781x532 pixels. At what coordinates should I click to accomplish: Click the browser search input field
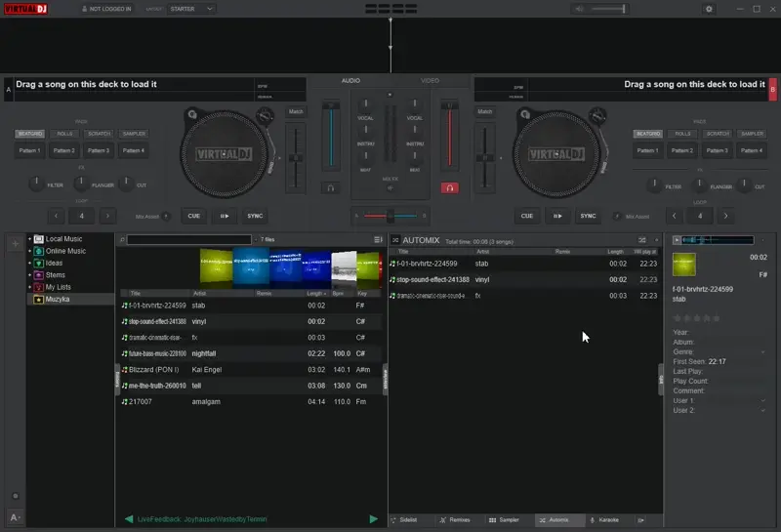pyautogui.click(x=189, y=239)
